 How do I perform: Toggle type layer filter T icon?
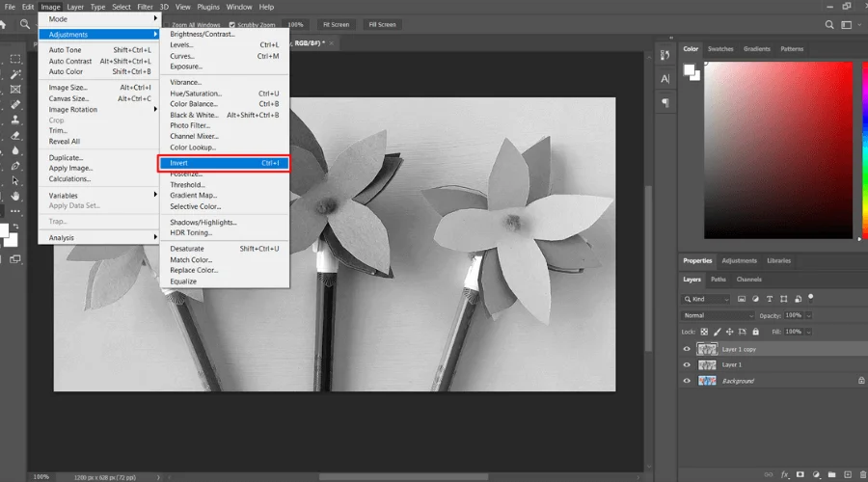[x=770, y=299]
